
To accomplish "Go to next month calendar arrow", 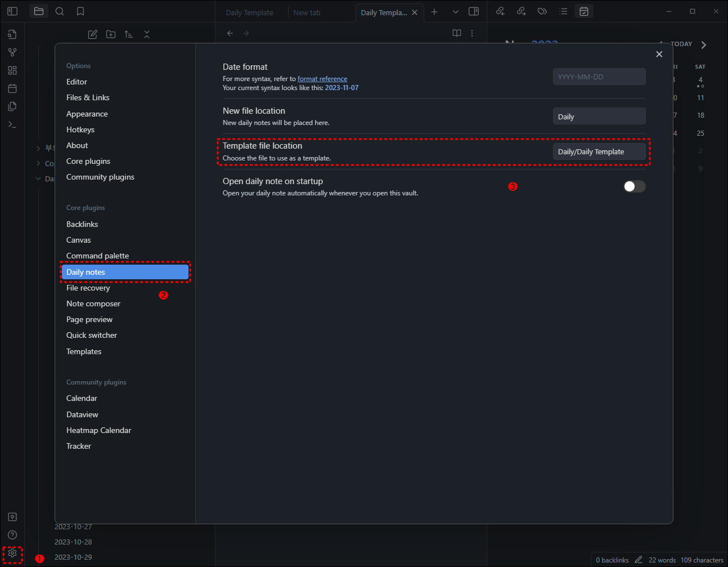I will 704,45.
